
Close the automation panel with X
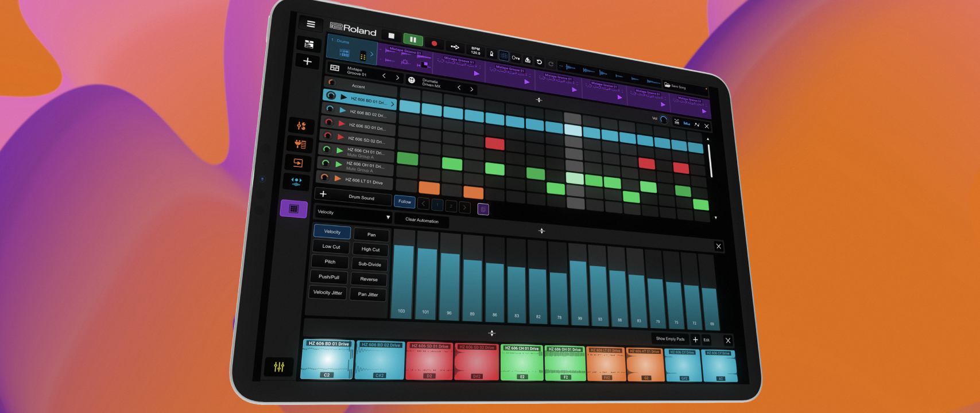[x=718, y=246]
